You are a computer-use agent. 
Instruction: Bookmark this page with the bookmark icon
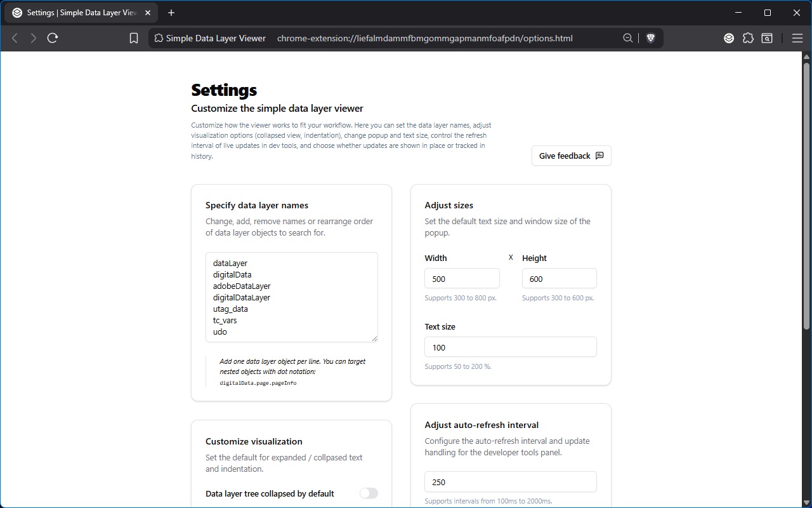pyautogui.click(x=133, y=37)
